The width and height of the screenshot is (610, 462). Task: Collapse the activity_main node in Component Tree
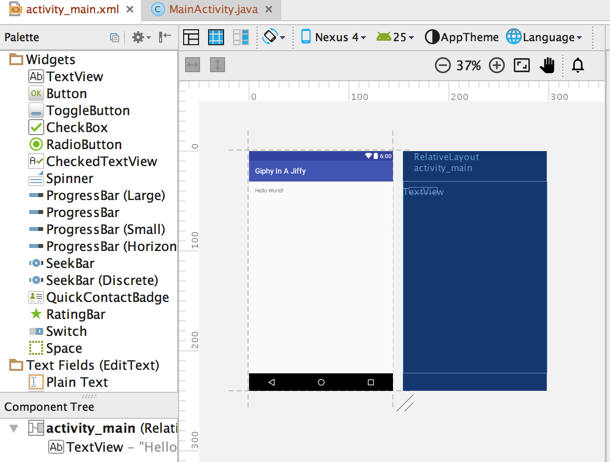point(14,429)
